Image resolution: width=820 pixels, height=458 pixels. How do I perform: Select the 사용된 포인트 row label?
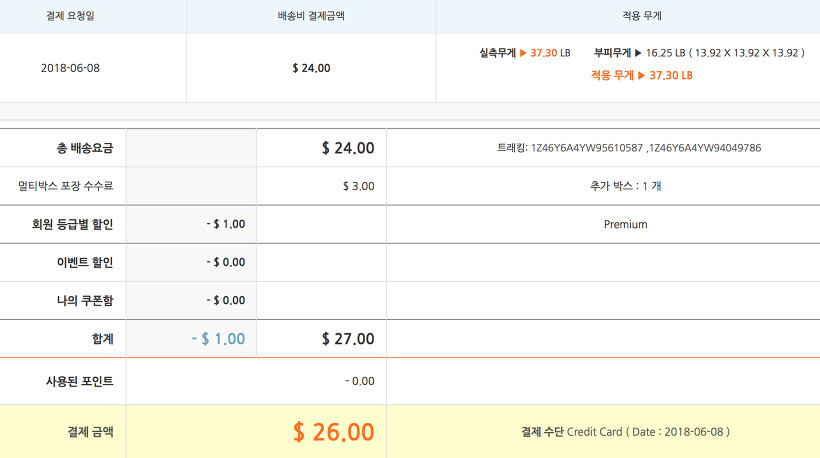82,381
